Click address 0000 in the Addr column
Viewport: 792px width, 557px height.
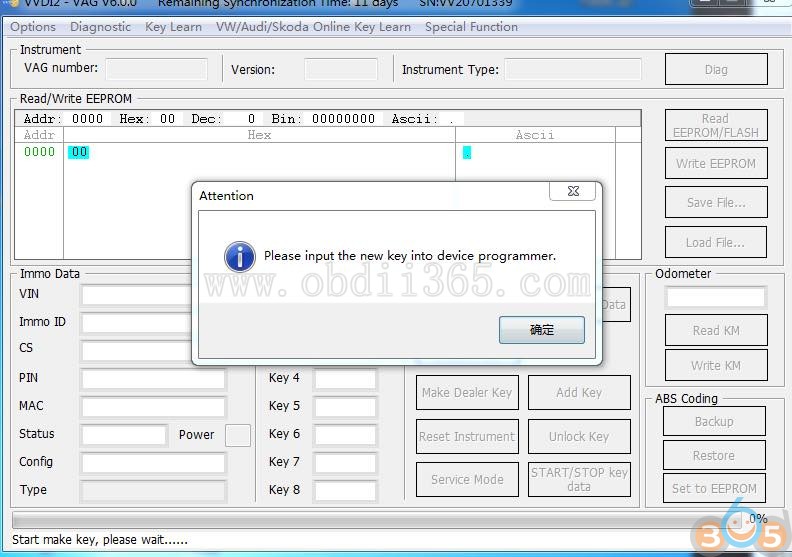point(39,152)
